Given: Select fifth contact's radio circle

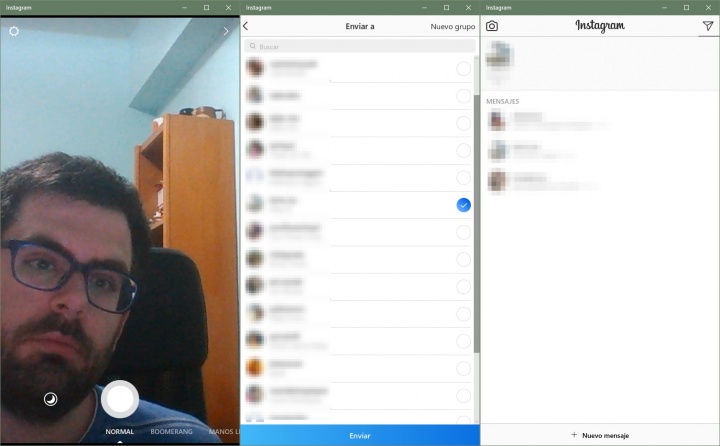Looking at the screenshot, I should click(463, 178).
